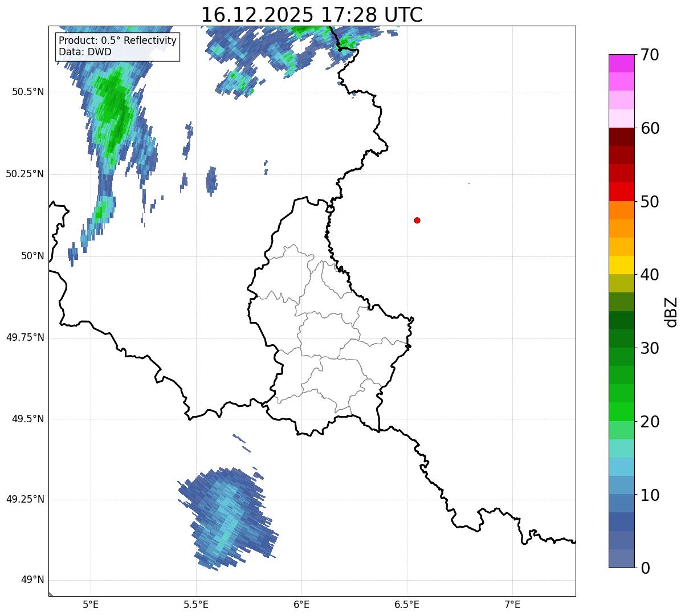Click the 49.5°N latitude label

point(28,419)
